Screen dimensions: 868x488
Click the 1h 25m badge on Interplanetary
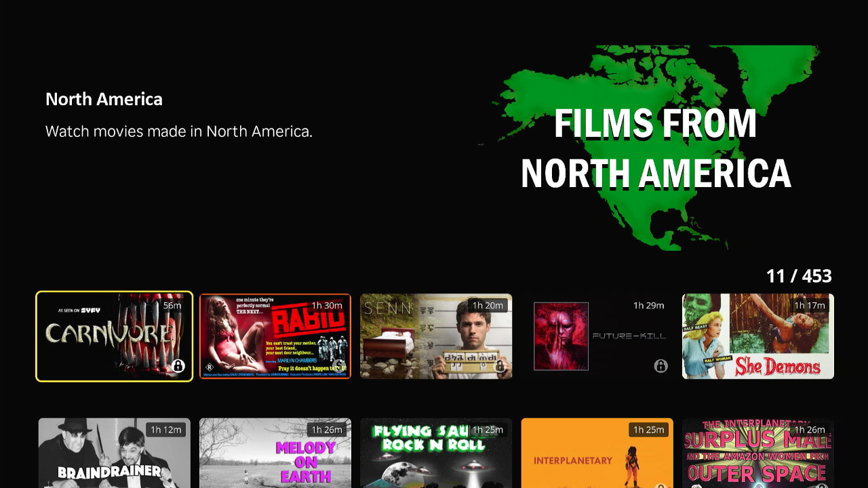pos(648,430)
